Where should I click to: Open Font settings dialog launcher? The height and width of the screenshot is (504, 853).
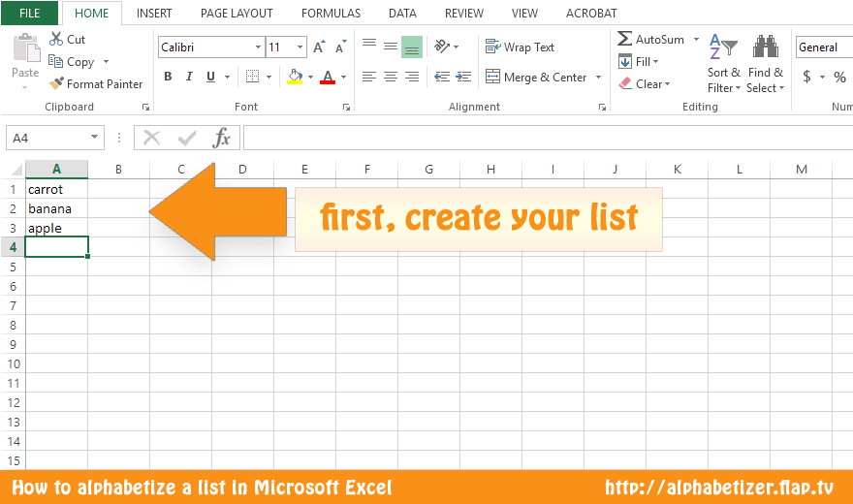pyautogui.click(x=346, y=108)
